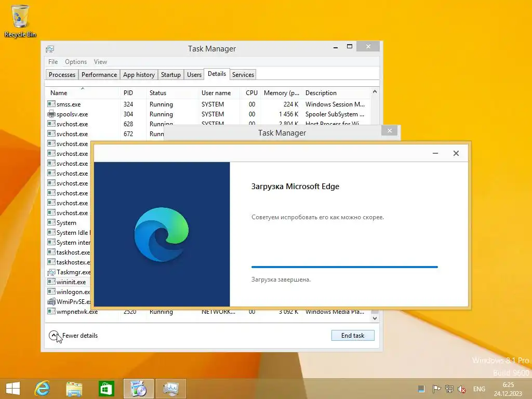The width and height of the screenshot is (532, 399).
Task: Click the taskbar clock showing 6:25
Action: 508,389
